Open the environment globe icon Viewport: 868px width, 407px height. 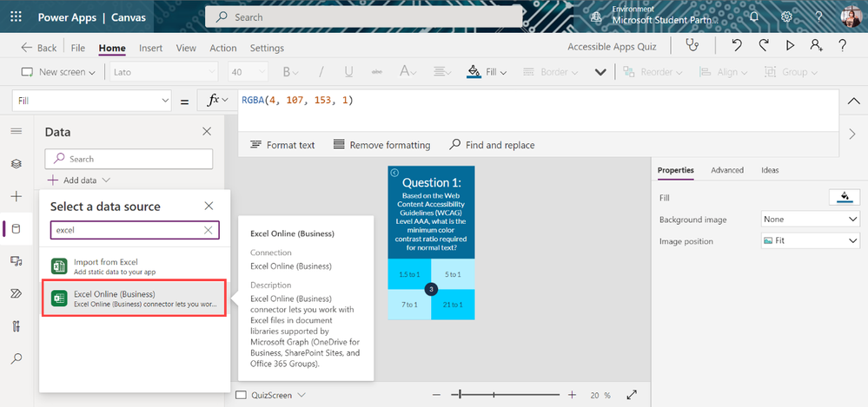point(596,17)
